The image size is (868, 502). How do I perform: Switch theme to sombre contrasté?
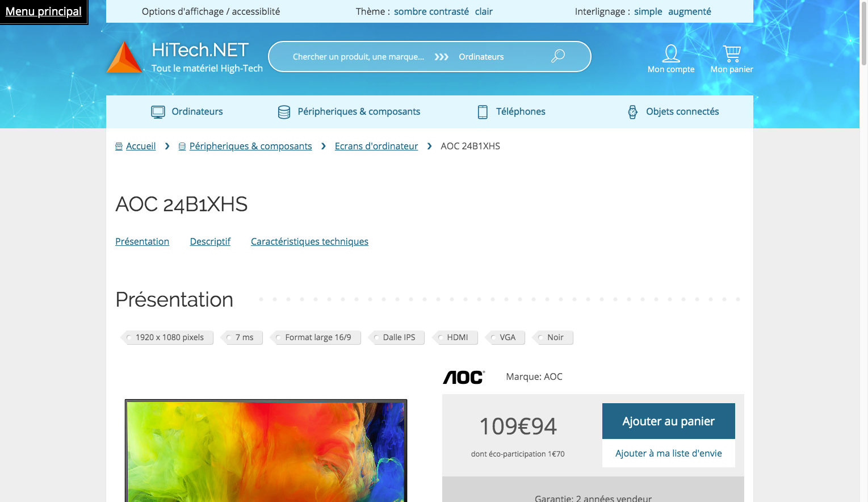pyautogui.click(x=431, y=11)
